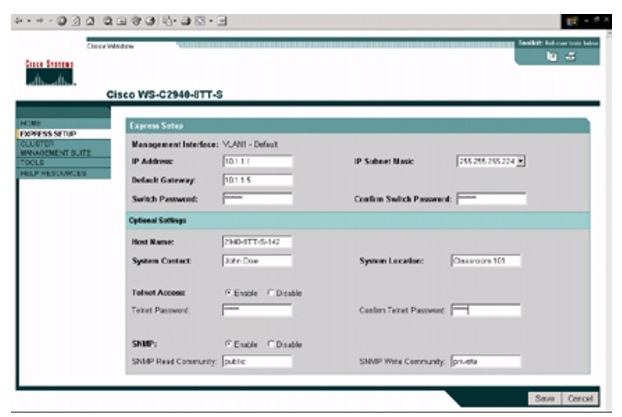This screenshot has height=417, width=622.
Task: Click the Host Name input field
Action: pos(257,242)
